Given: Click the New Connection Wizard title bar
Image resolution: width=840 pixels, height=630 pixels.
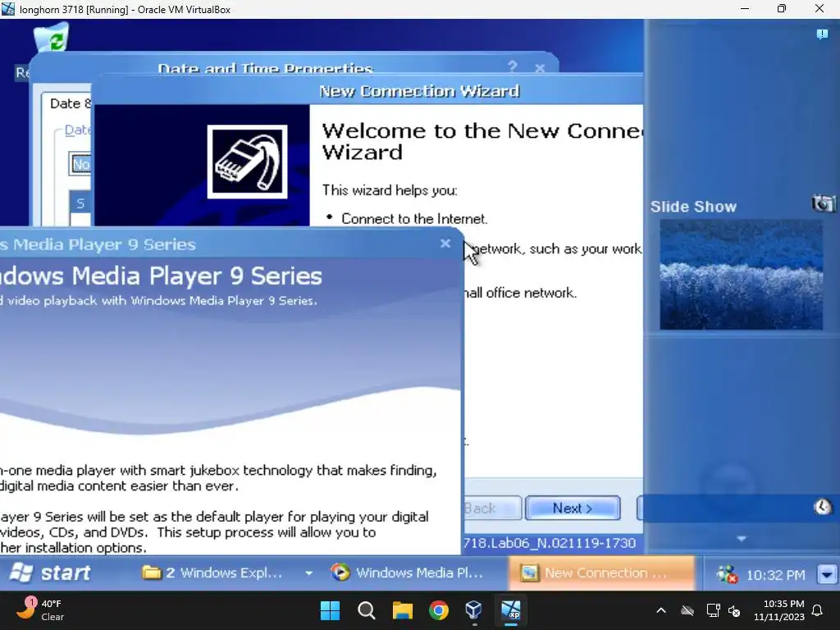Looking at the screenshot, I should pos(367,90).
